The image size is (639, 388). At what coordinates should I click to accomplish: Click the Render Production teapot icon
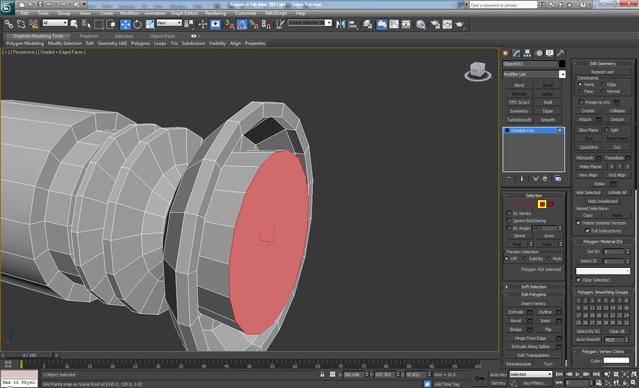click(x=460, y=24)
